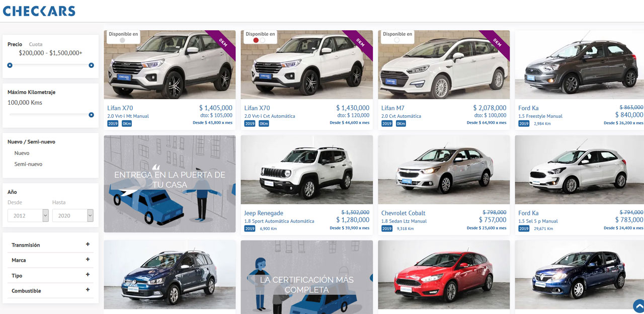Screen dimensions: 644x314
Task: Select the Precio tab in price filter
Action: (15, 44)
